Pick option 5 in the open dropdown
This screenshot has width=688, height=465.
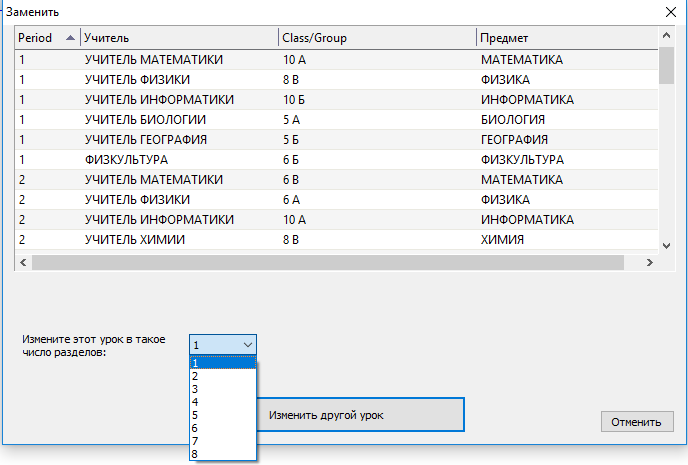point(222,415)
